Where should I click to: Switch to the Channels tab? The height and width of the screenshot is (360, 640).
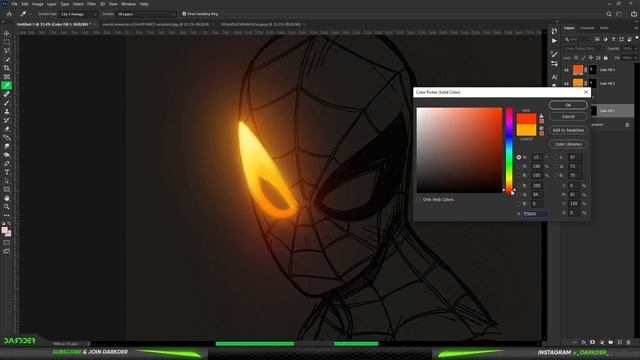tap(587, 28)
